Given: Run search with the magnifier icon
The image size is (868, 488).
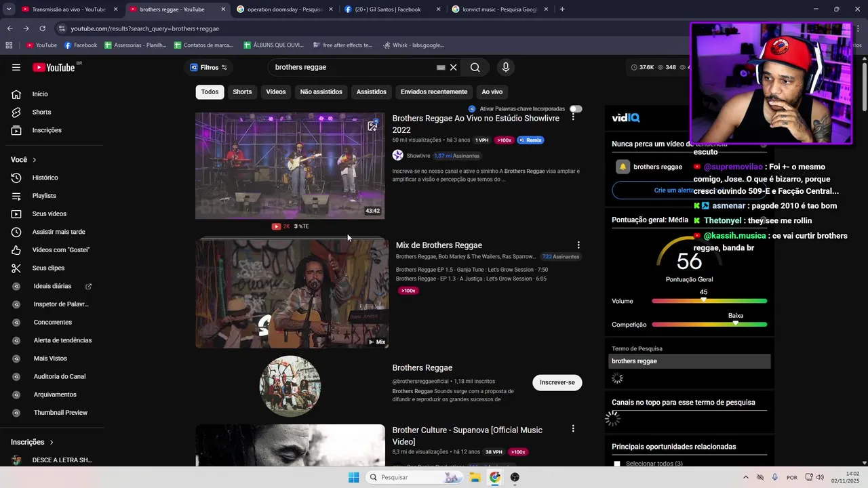Looking at the screenshot, I should [x=475, y=67].
